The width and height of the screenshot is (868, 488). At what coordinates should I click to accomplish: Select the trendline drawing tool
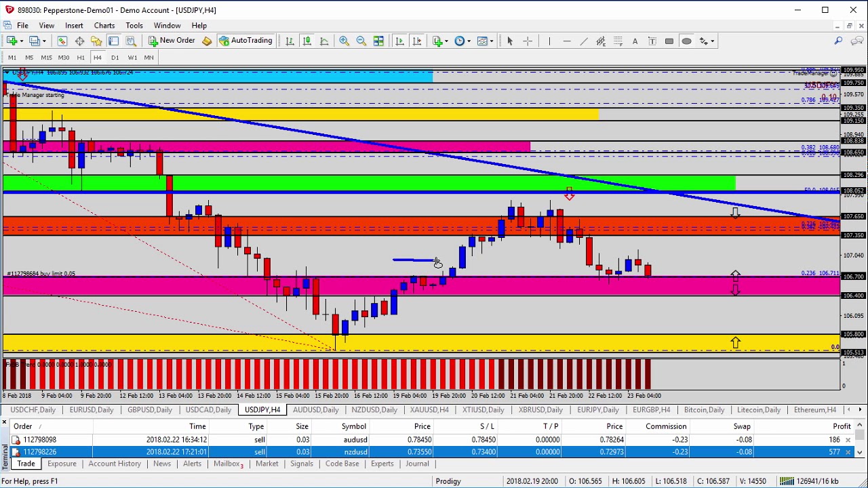point(584,41)
